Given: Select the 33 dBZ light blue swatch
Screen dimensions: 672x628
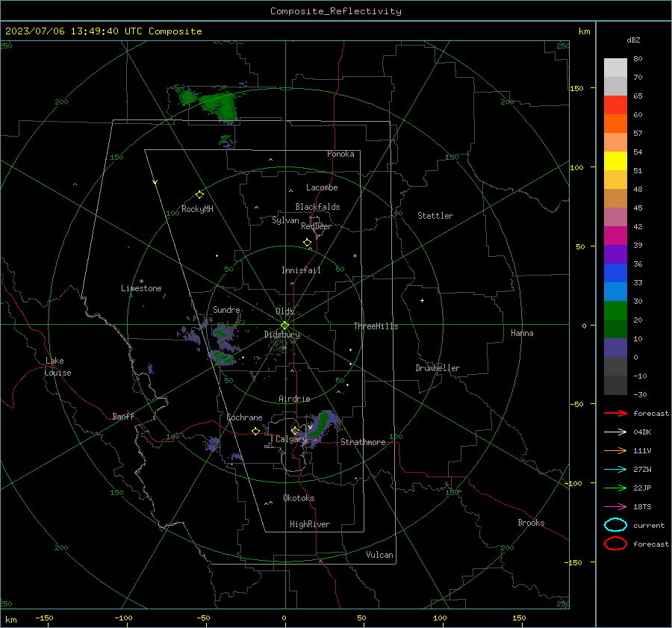Looking at the screenshot, I should tap(615, 291).
